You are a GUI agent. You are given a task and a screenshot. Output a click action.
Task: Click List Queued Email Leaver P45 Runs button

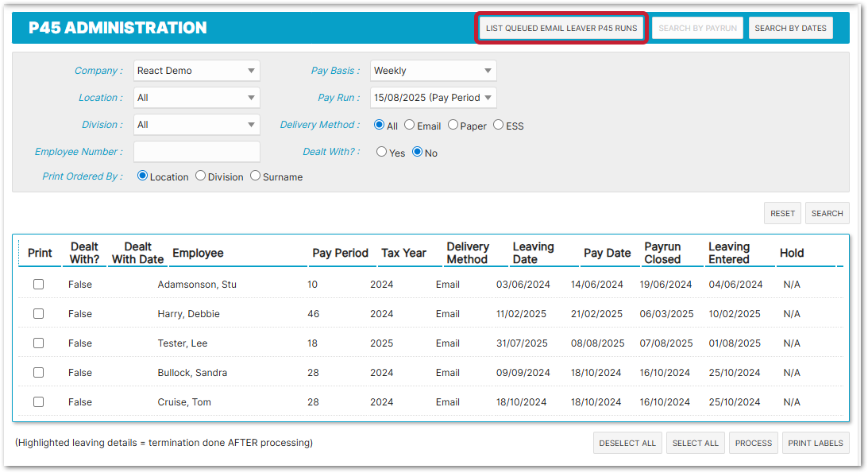pos(561,28)
